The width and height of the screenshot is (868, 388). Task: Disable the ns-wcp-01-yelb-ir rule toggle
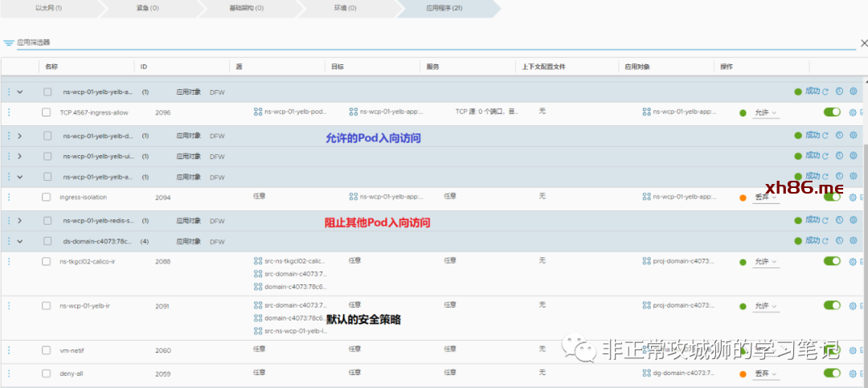[832, 305]
